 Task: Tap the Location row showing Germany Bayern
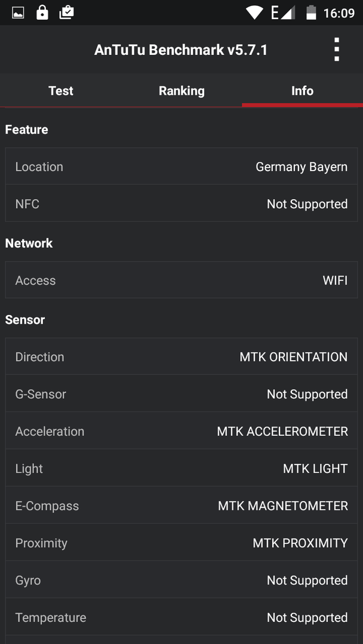[181, 166]
